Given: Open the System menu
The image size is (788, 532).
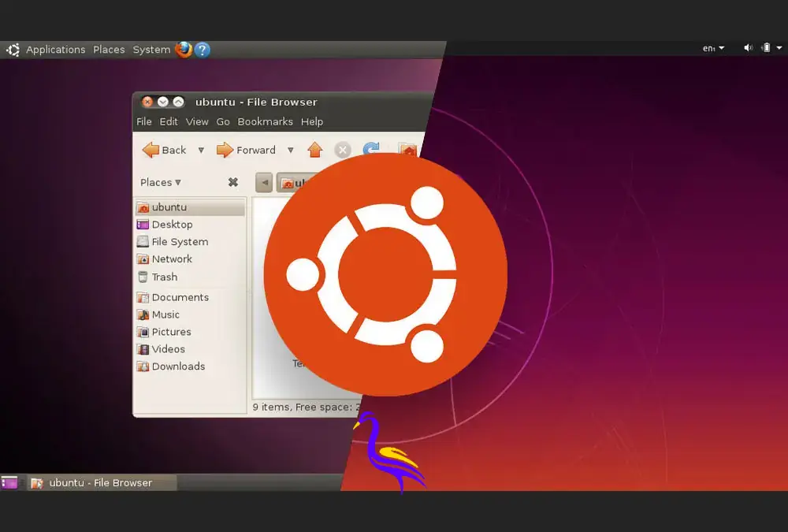Looking at the screenshot, I should coord(151,50).
